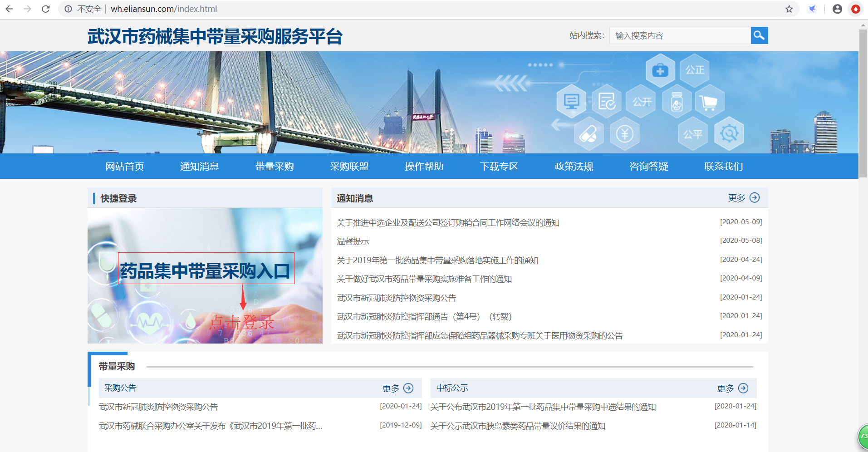Open the browser profile account icon
This screenshot has width=868, height=452.
(x=837, y=9)
